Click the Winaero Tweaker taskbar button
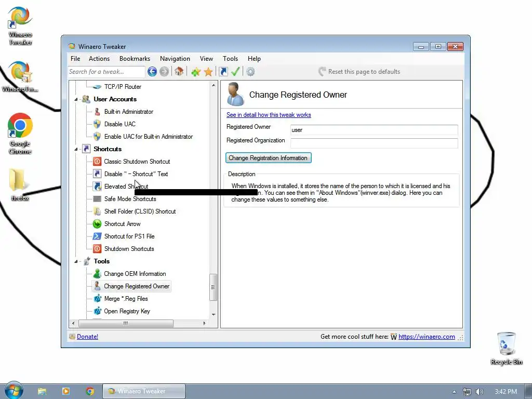The width and height of the screenshot is (532, 399). (x=144, y=391)
